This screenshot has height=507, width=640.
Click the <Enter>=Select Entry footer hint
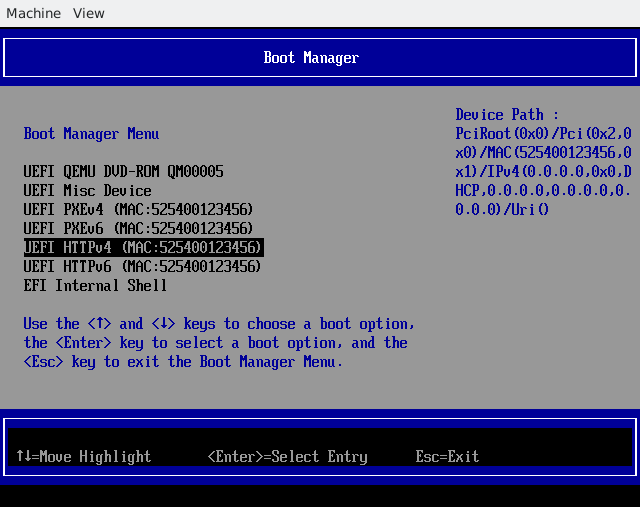[x=287, y=457]
